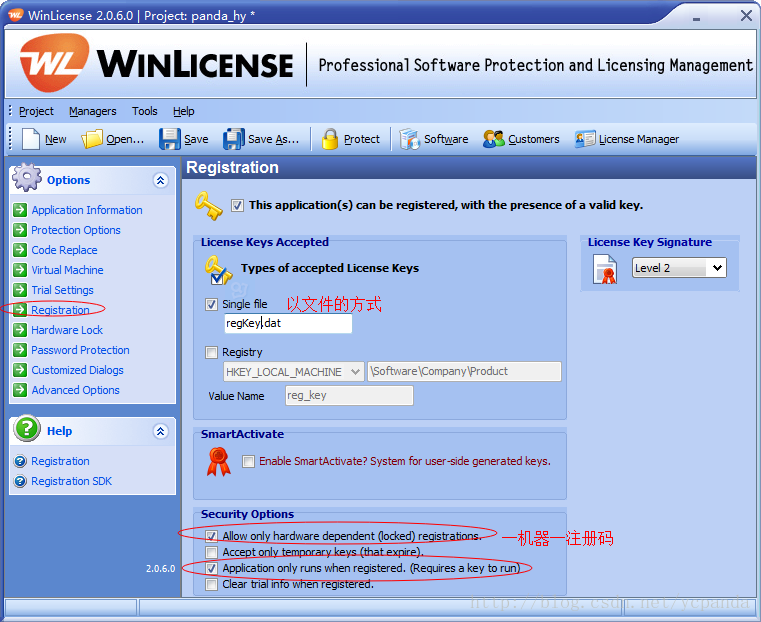
Task: Open the Help menu
Action: pos(183,112)
